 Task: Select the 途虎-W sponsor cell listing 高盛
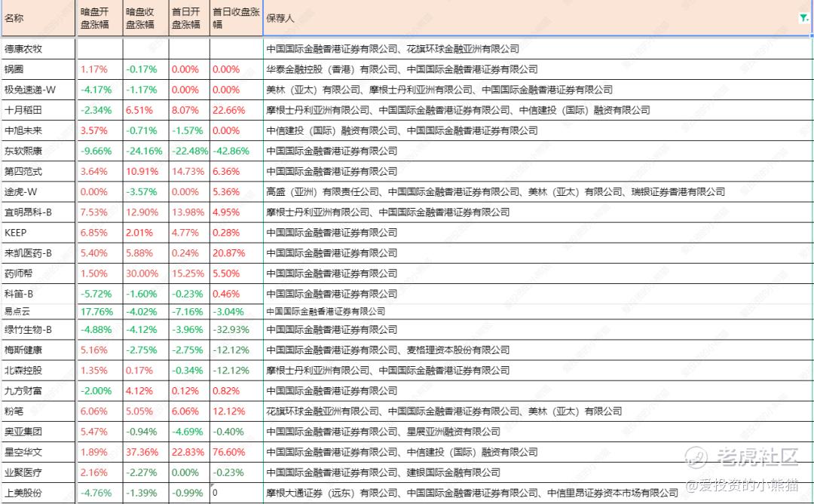[x=538, y=191]
